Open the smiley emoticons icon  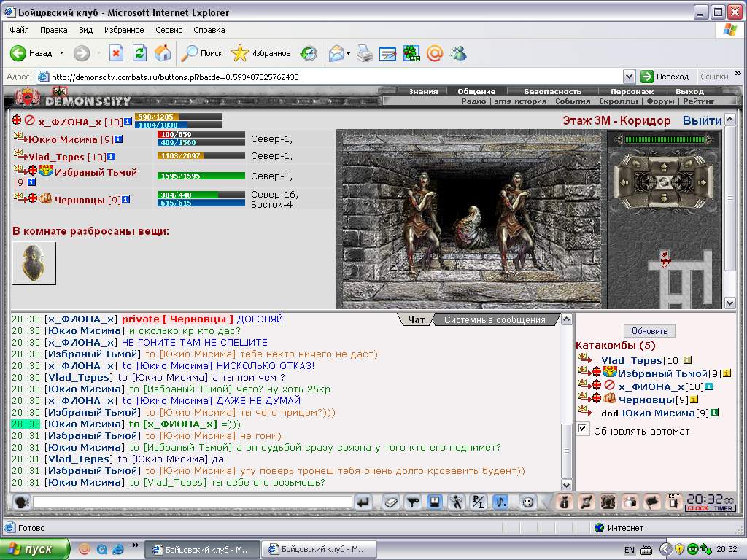click(x=527, y=502)
